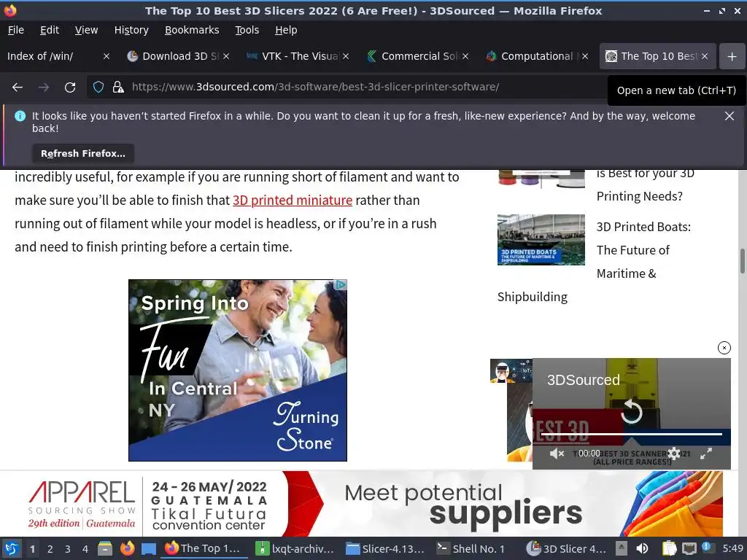The width and height of the screenshot is (747, 560).
Task: Follow the '3D printed miniature' link
Action: pos(293,201)
